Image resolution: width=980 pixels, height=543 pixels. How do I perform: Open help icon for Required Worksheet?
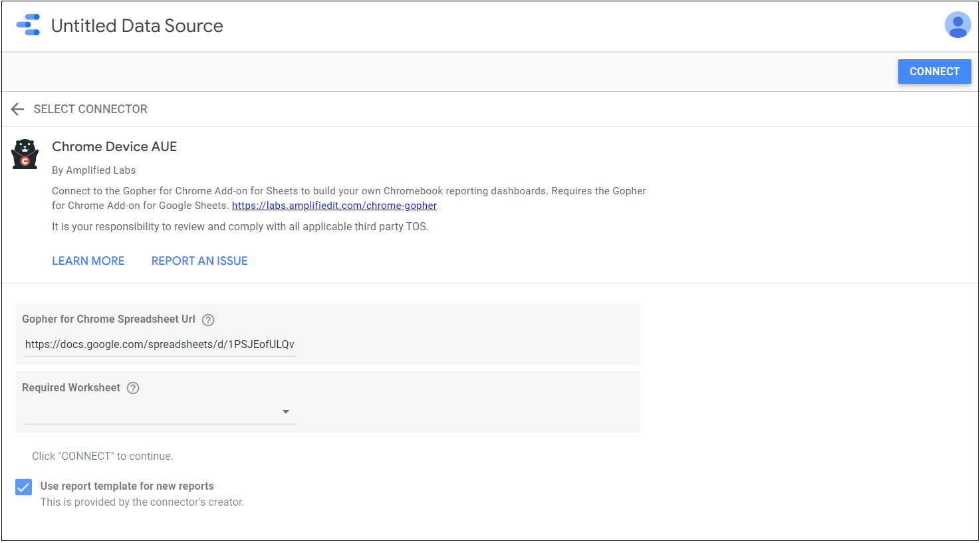click(x=133, y=389)
